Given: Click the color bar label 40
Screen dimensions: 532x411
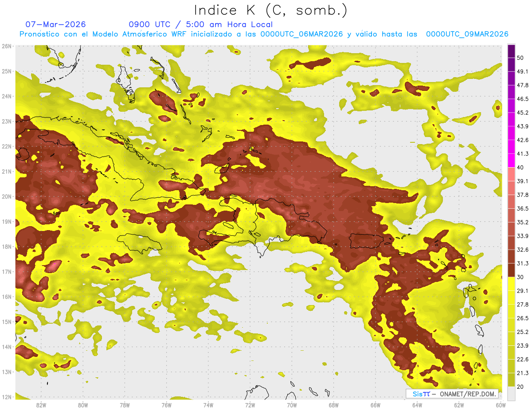Looking at the screenshot, I should tap(520, 168).
